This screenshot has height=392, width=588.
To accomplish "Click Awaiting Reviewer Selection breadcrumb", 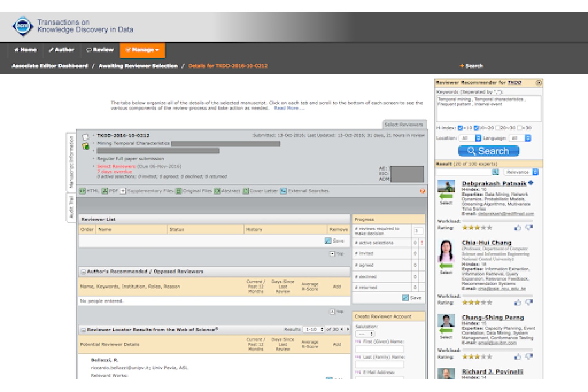I will point(138,66).
